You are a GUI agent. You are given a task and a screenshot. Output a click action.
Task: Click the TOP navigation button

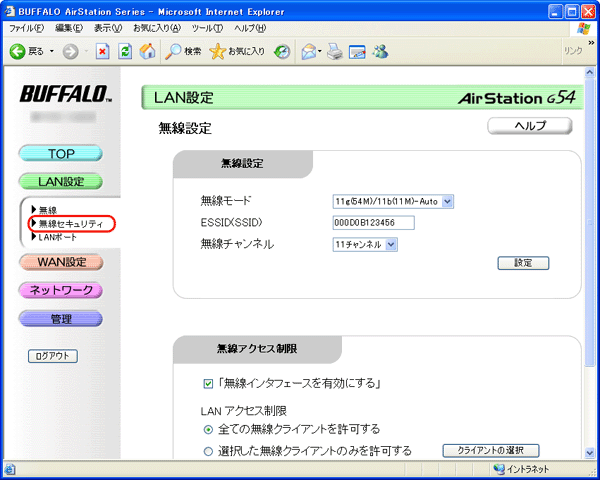point(61,153)
